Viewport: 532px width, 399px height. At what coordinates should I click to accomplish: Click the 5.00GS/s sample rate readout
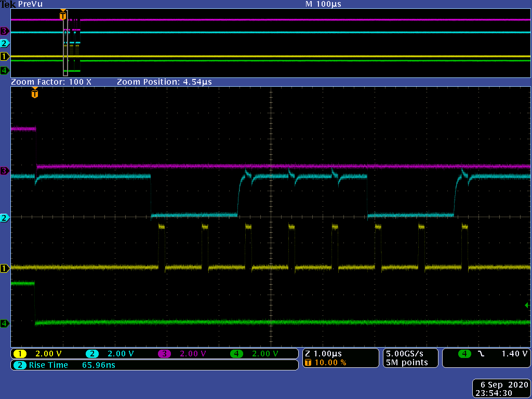pos(405,354)
